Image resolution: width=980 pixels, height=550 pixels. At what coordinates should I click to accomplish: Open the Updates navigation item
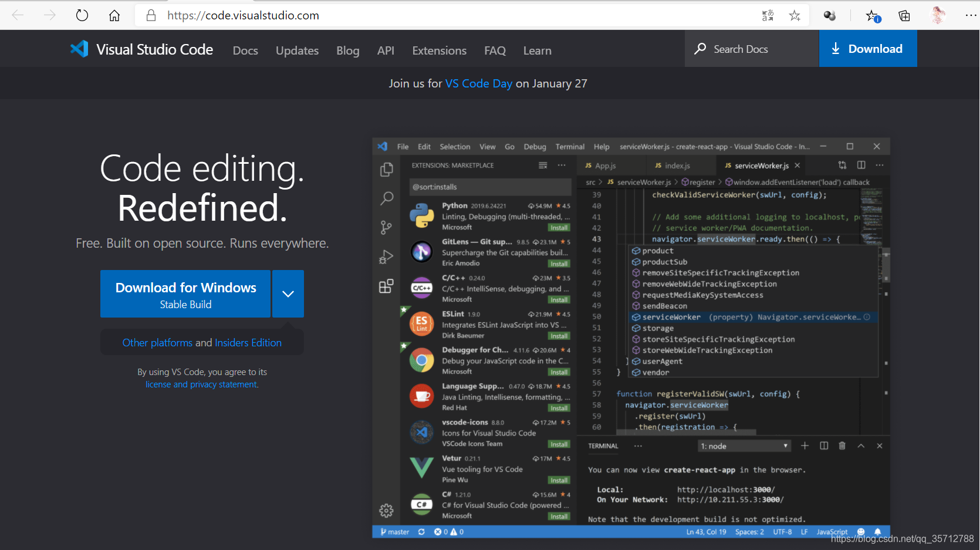pyautogui.click(x=297, y=50)
